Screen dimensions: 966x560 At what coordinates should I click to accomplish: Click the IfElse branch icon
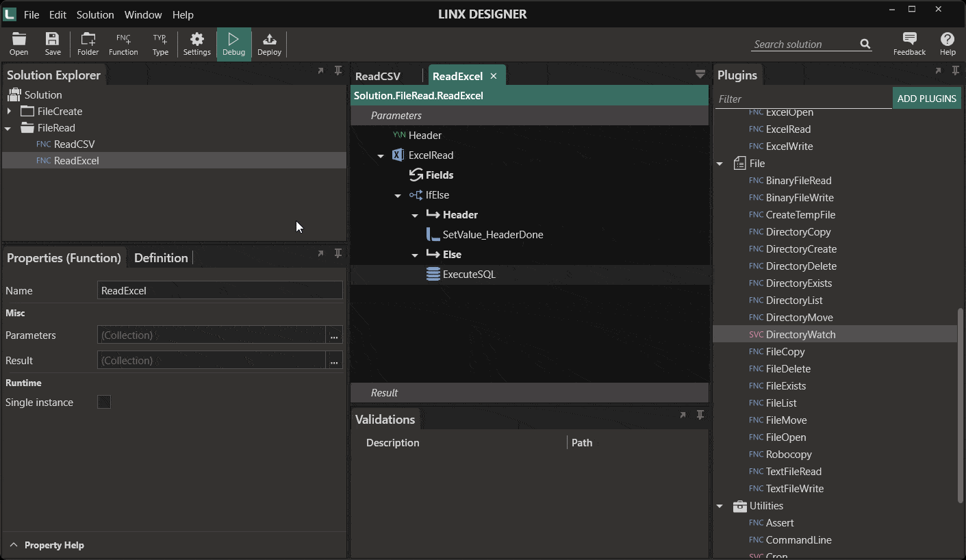pos(416,195)
